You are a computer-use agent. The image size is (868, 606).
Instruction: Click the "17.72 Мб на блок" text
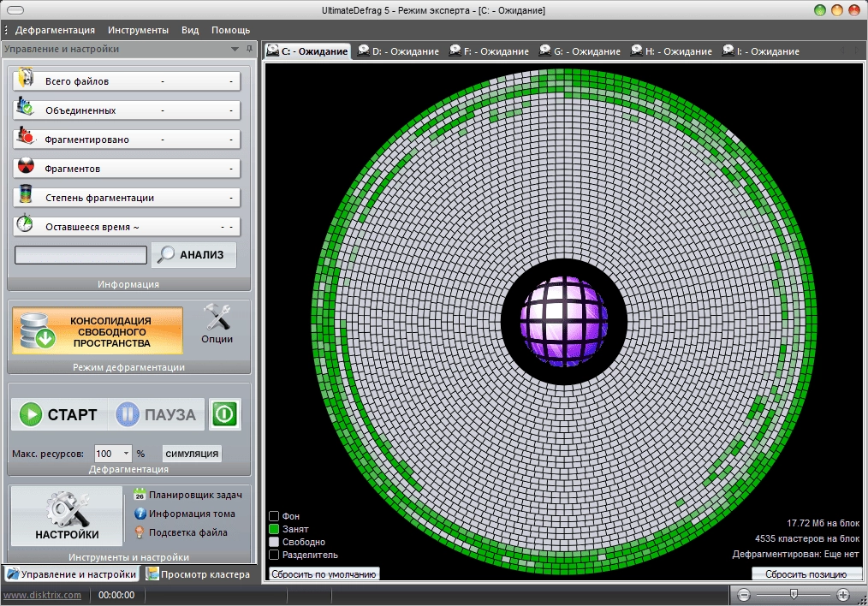pyautogui.click(x=823, y=523)
